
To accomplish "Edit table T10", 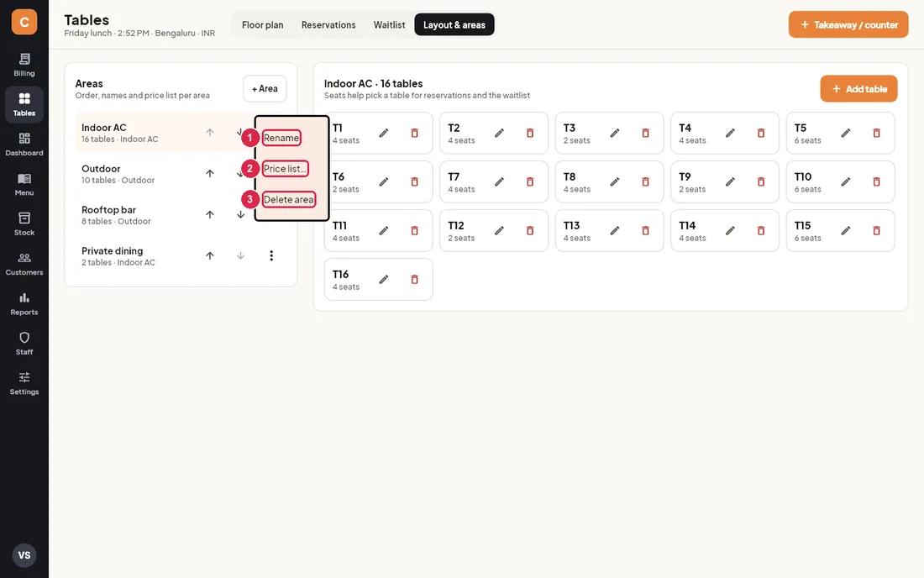I will [x=846, y=182].
